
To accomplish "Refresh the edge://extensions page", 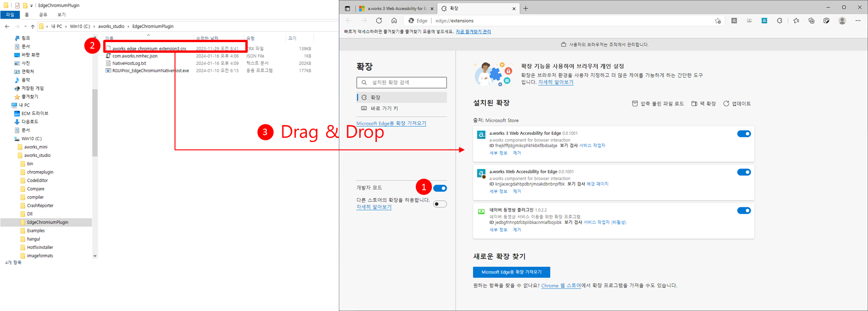I will click(x=379, y=20).
